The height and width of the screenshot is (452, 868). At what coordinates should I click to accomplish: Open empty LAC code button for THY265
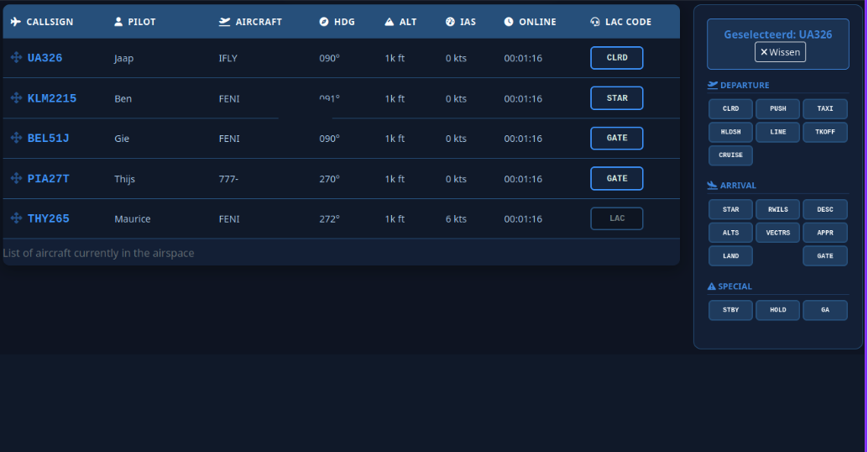coord(617,218)
